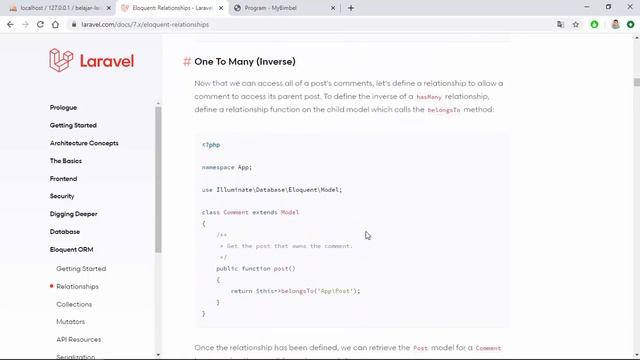
Task: Close the localhost phpMyAdmin tab
Action: pos(109,8)
